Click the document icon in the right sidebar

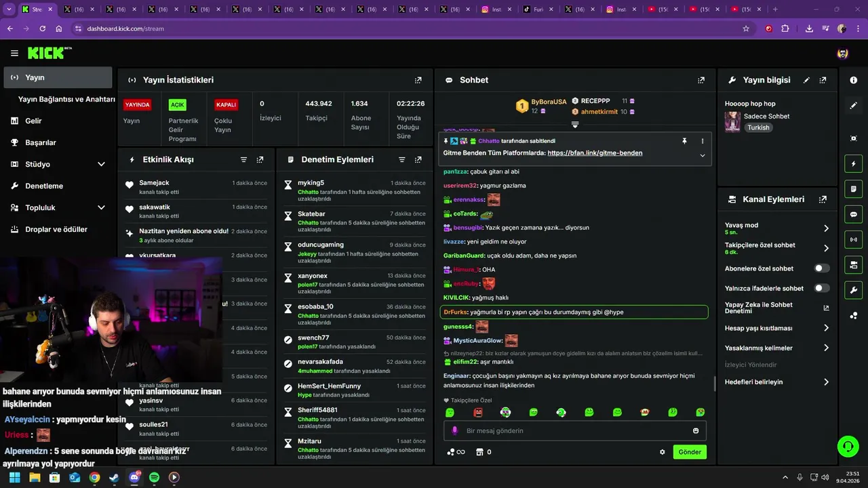[853, 189]
